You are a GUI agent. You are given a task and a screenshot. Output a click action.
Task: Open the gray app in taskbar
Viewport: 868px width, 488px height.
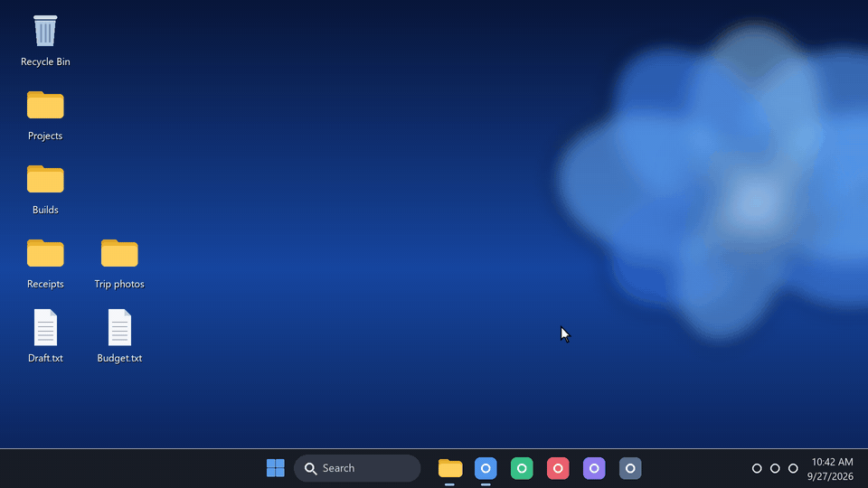pyautogui.click(x=630, y=468)
